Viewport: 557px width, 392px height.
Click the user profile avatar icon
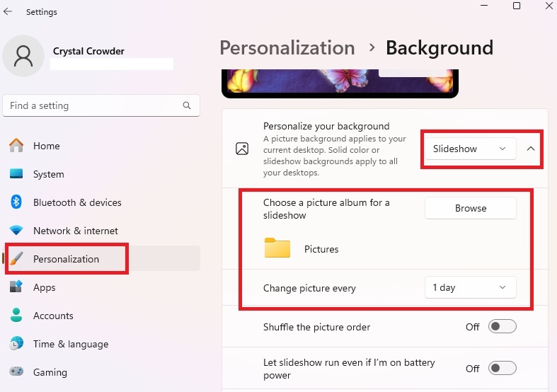click(x=24, y=56)
